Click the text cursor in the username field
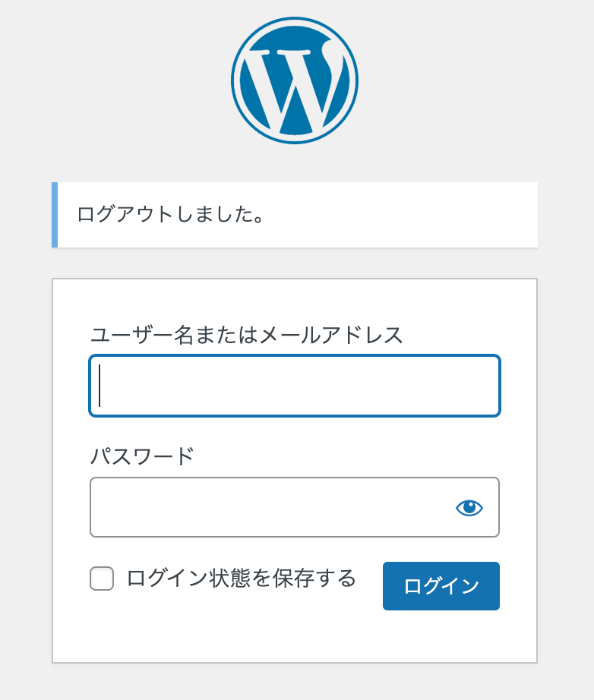 (x=100, y=386)
